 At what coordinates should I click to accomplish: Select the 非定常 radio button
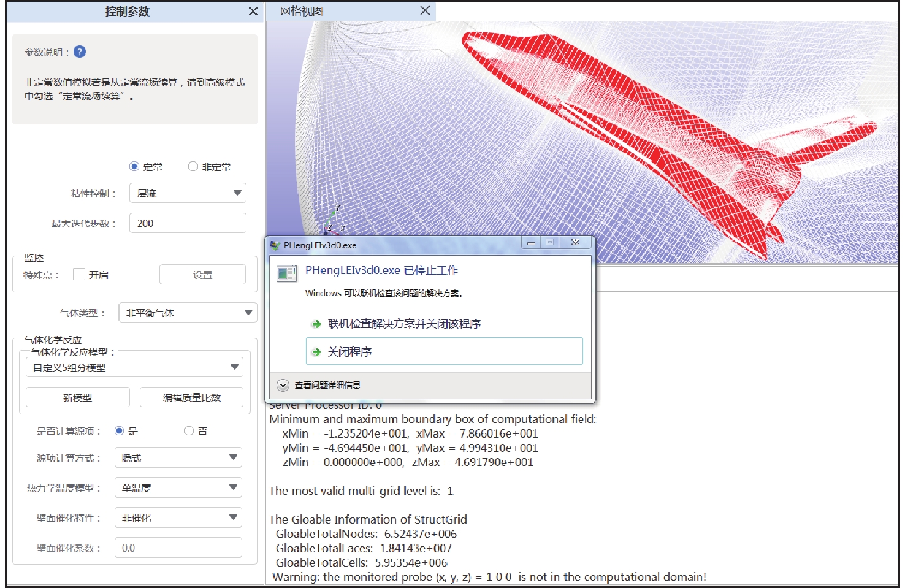pyautogui.click(x=193, y=167)
